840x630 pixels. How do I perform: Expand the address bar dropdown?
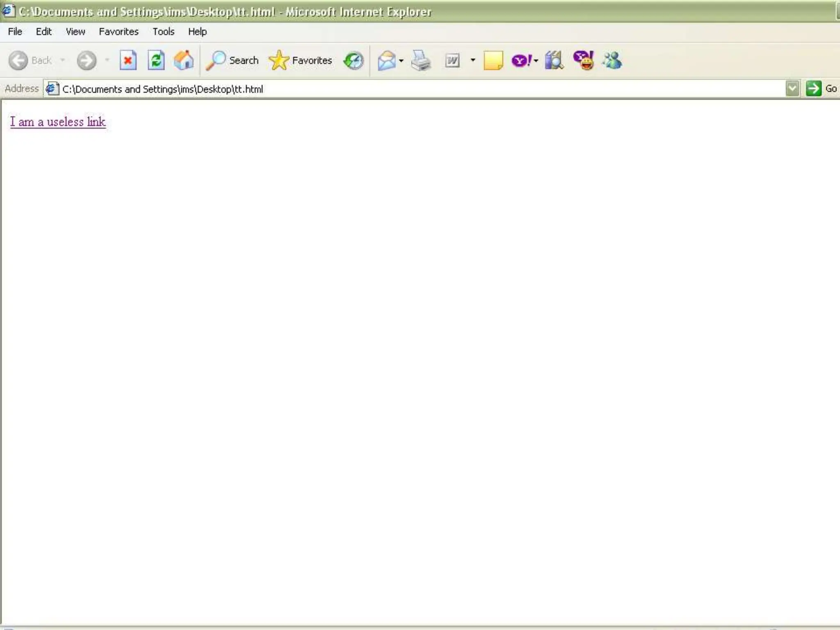click(792, 89)
